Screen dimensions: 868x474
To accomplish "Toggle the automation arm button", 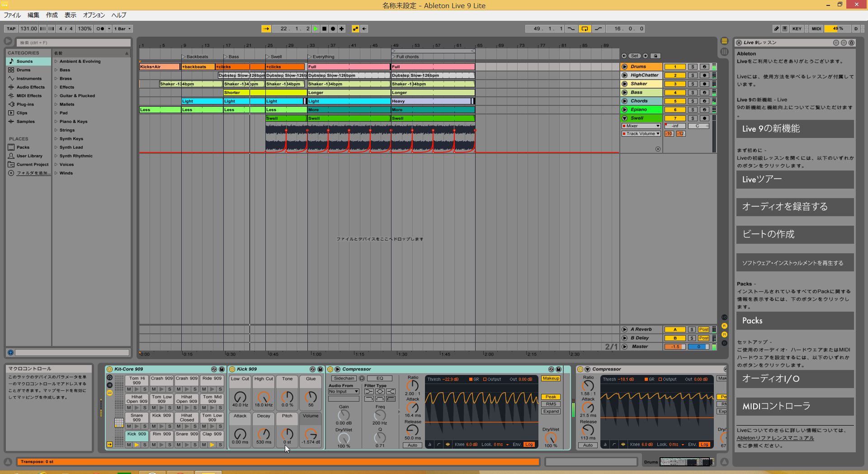I will [355, 28].
